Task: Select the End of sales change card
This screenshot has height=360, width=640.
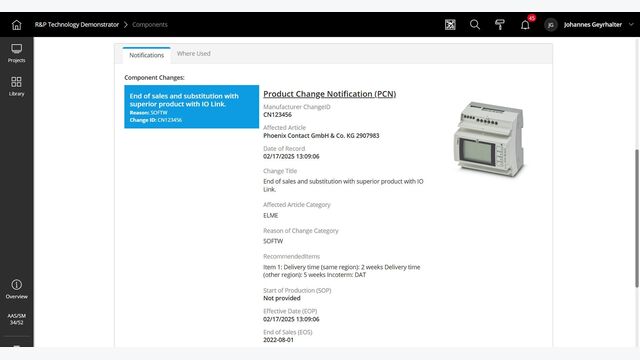Action: (x=191, y=107)
